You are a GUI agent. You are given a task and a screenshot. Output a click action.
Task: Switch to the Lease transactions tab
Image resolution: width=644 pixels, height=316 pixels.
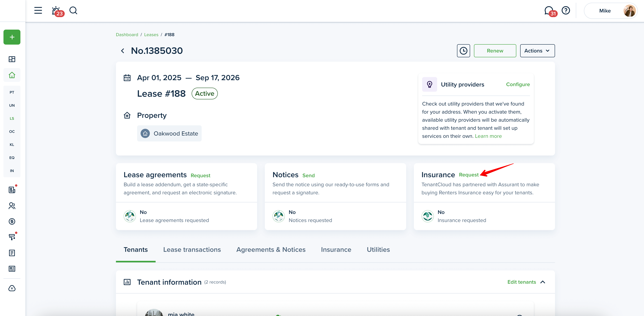click(192, 250)
